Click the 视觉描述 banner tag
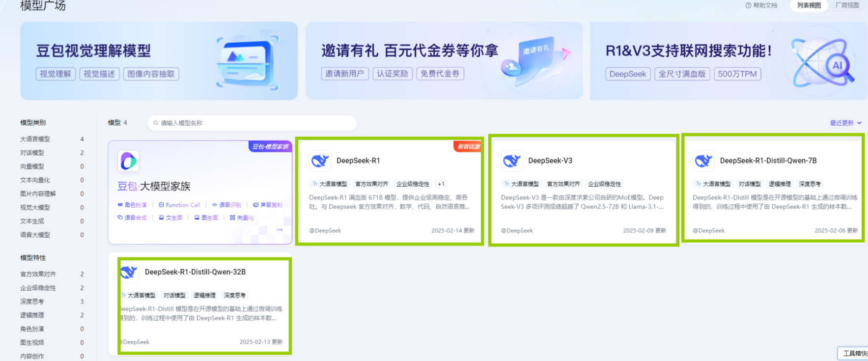 pos(99,74)
